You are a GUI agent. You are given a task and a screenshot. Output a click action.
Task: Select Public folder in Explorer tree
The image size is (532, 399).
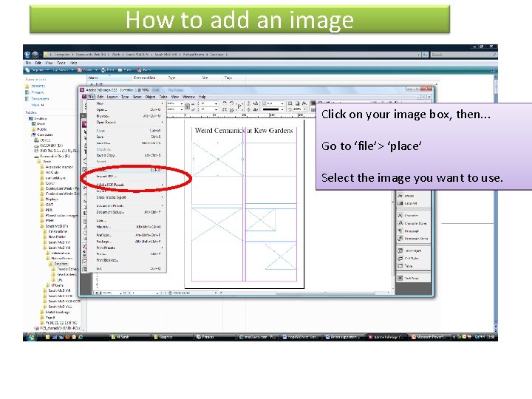click(39, 129)
